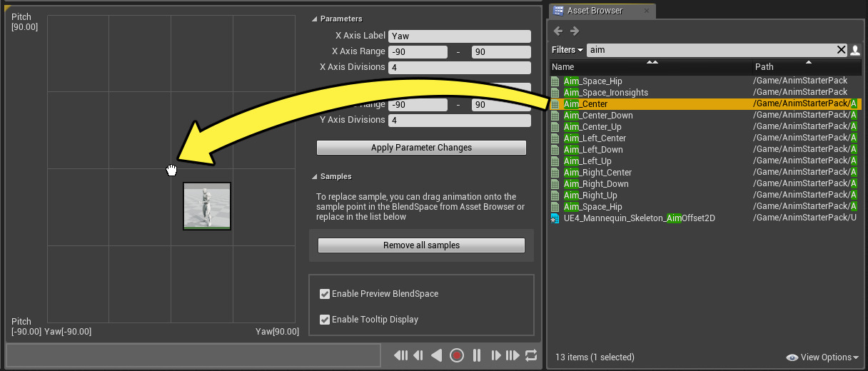Click the forward arrow in Asset Browser
This screenshot has width=868, height=371.
pyautogui.click(x=575, y=31)
